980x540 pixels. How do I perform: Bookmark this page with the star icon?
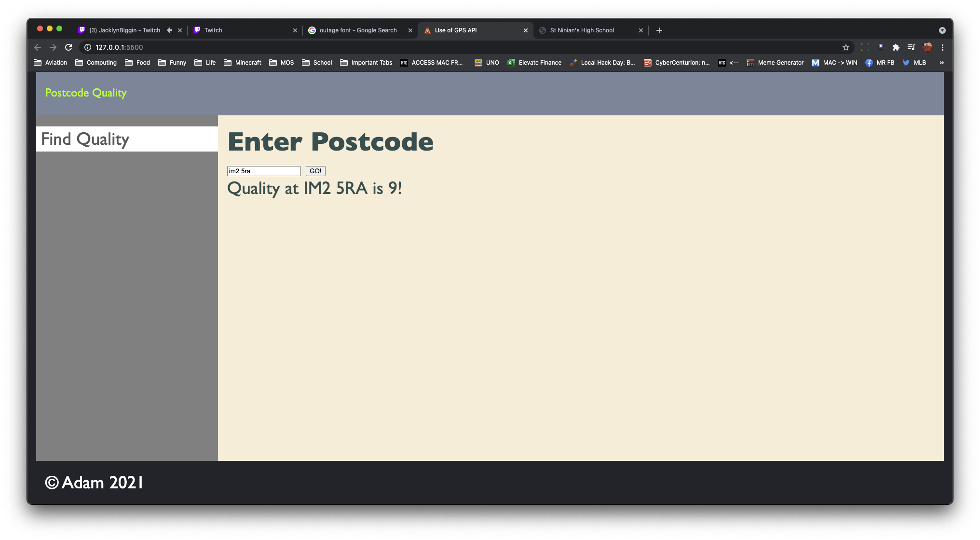point(845,47)
